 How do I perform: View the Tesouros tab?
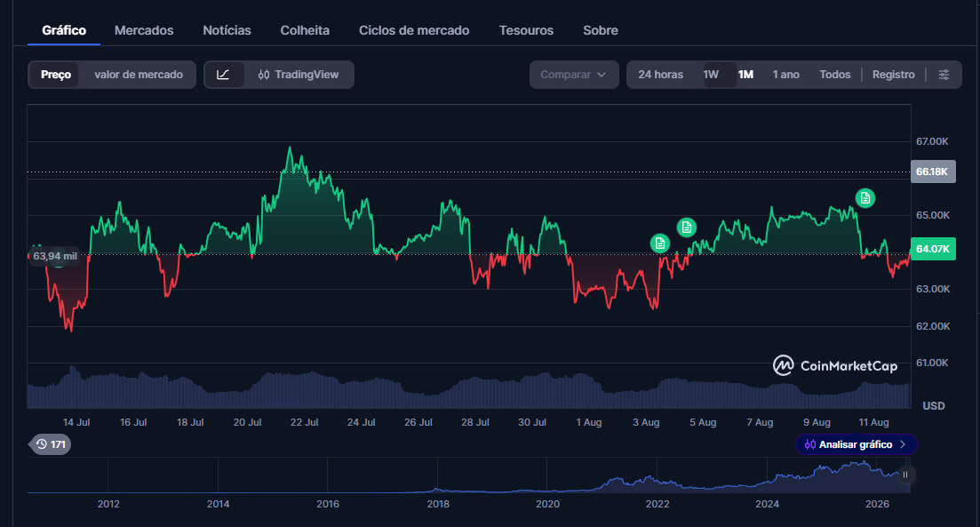(526, 30)
